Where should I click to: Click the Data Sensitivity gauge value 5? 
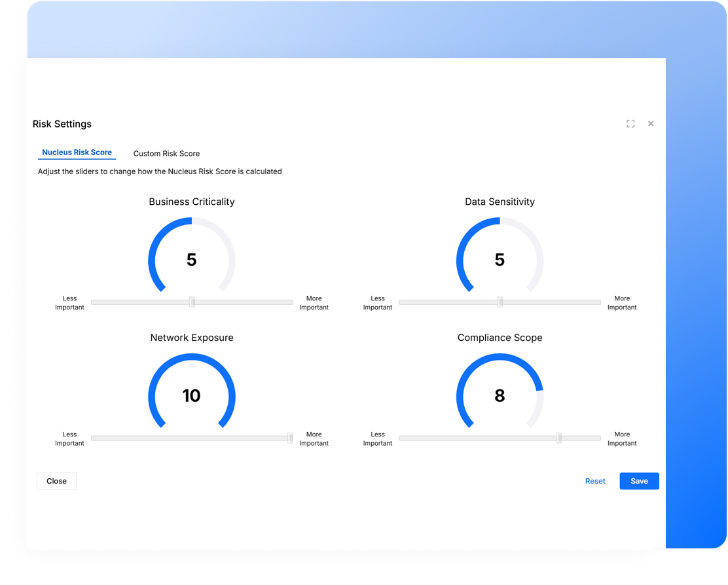coord(500,260)
